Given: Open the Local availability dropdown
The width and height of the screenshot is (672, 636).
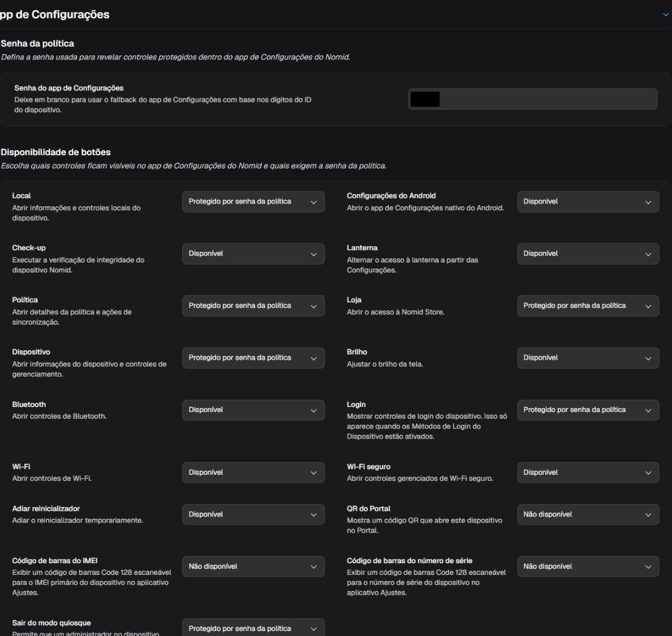Looking at the screenshot, I should [x=253, y=202].
